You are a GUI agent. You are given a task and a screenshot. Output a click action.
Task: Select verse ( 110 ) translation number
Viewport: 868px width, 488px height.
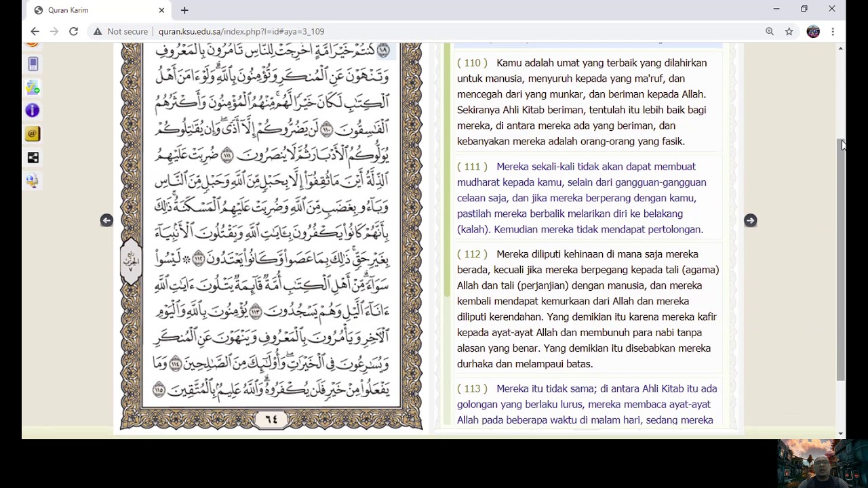coord(472,63)
